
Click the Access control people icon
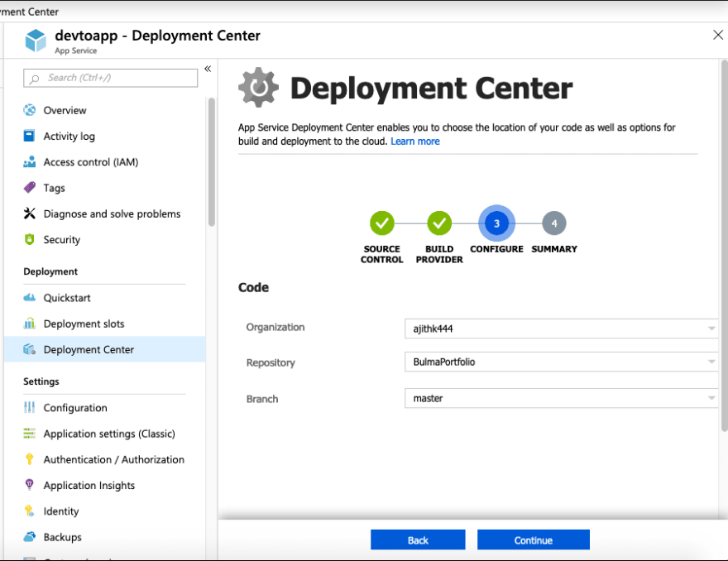point(29,161)
